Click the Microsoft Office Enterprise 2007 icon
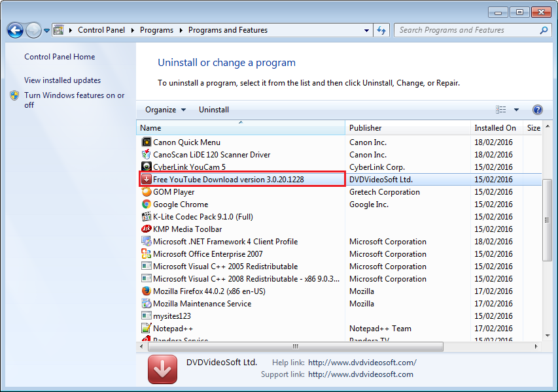This screenshot has height=392, width=558. (x=147, y=253)
